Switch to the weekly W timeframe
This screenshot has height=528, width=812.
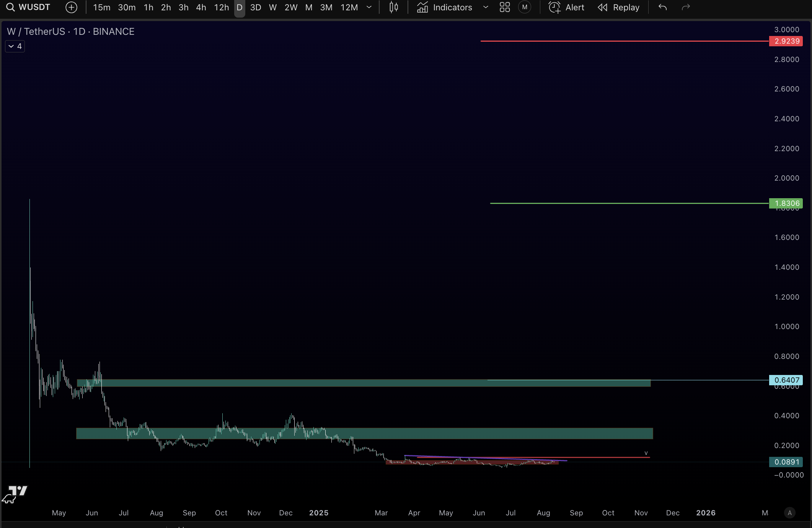pos(273,7)
